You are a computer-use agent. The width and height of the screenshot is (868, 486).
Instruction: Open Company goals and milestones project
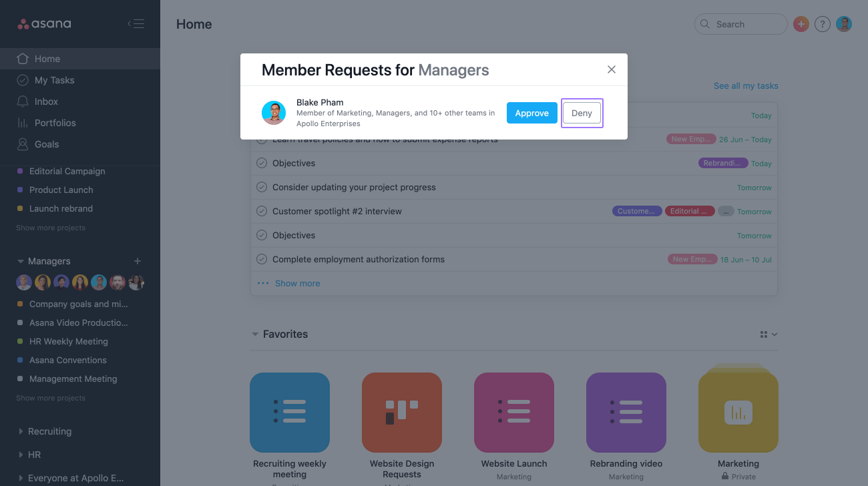(x=80, y=304)
